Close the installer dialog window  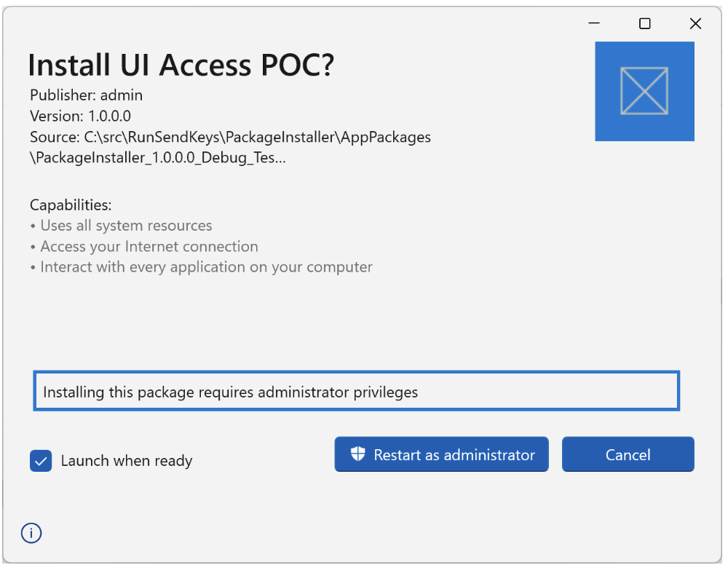point(695,24)
